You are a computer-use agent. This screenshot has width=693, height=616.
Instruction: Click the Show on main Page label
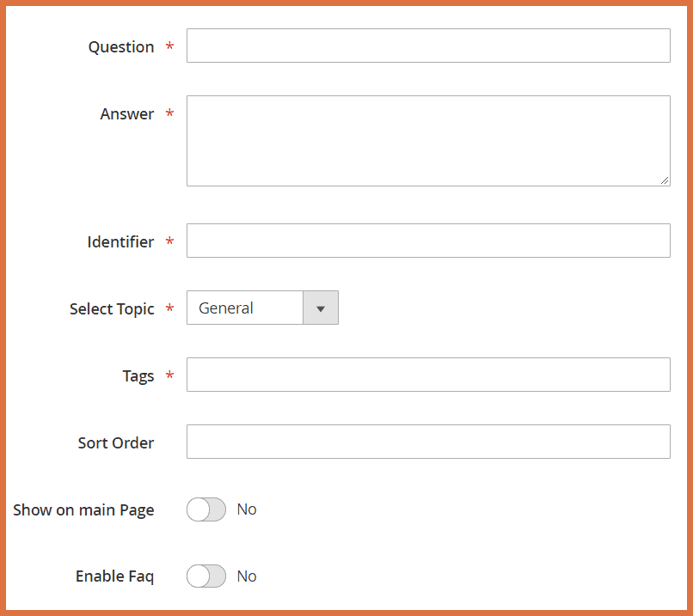(x=83, y=510)
